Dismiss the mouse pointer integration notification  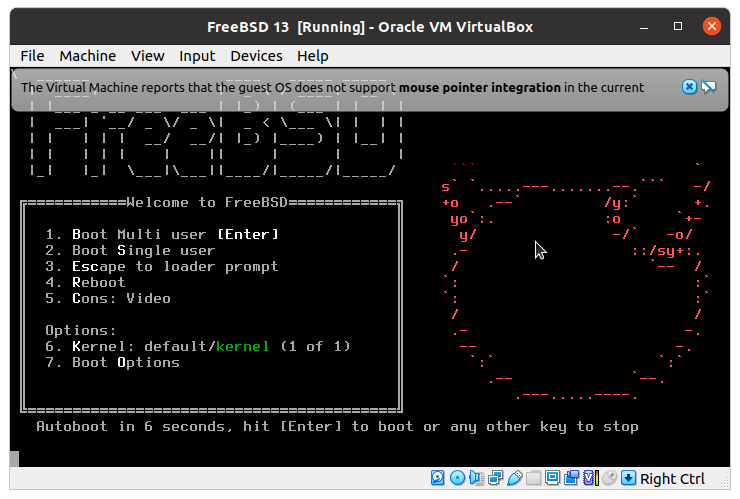(689, 87)
